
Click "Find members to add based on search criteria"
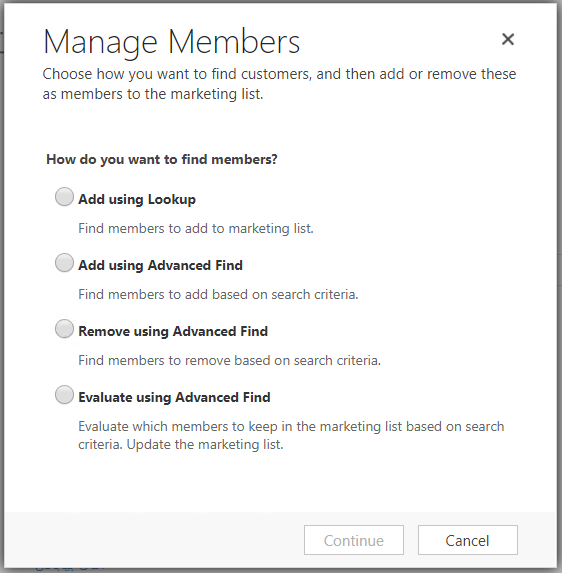(x=218, y=295)
